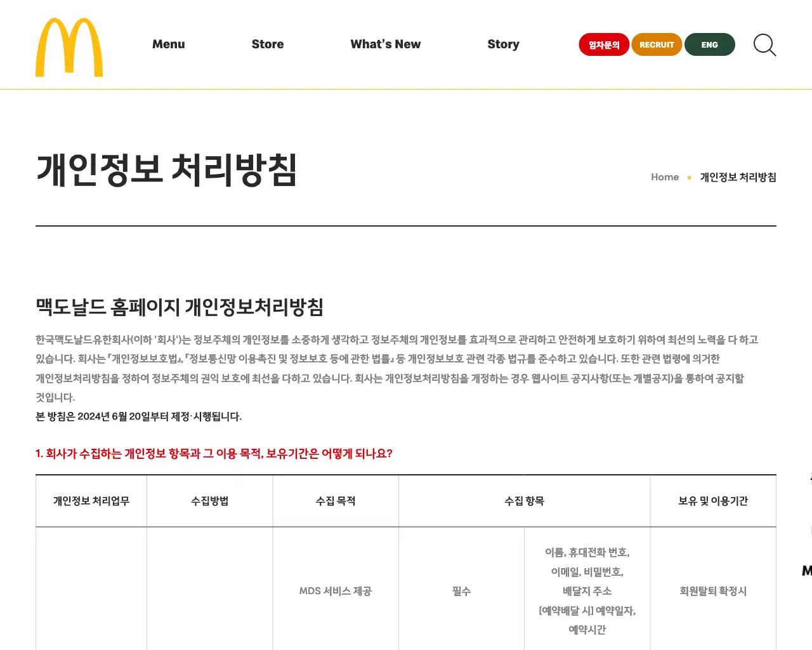This screenshot has width=812, height=650.
Task: Open the Store navigation item
Action: 268,44
